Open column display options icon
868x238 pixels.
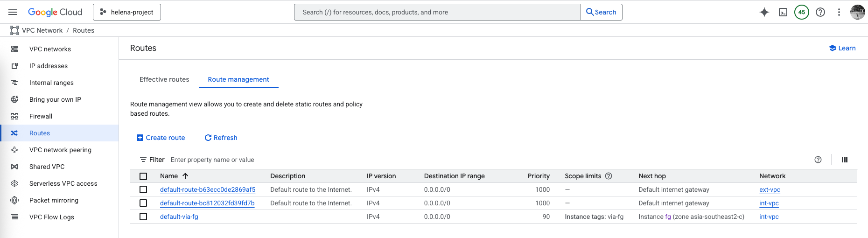coord(844,160)
